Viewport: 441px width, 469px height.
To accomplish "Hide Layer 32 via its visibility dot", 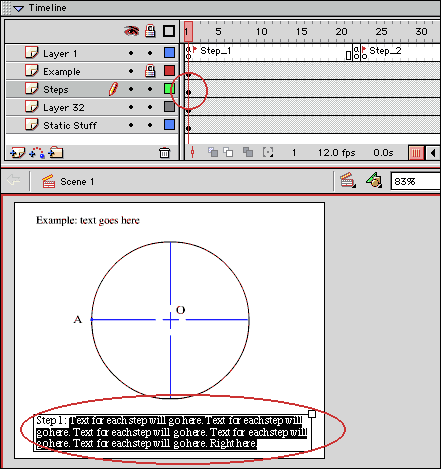I will 131,107.
